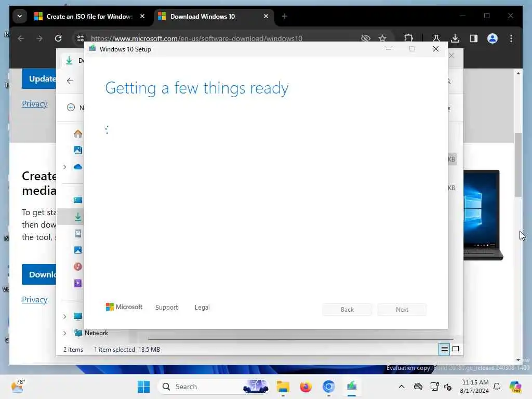The width and height of the screenshot is (532, 399).
Task: Click the Back button in Setup
Action: pyautogui.click(x=347, y=310)
